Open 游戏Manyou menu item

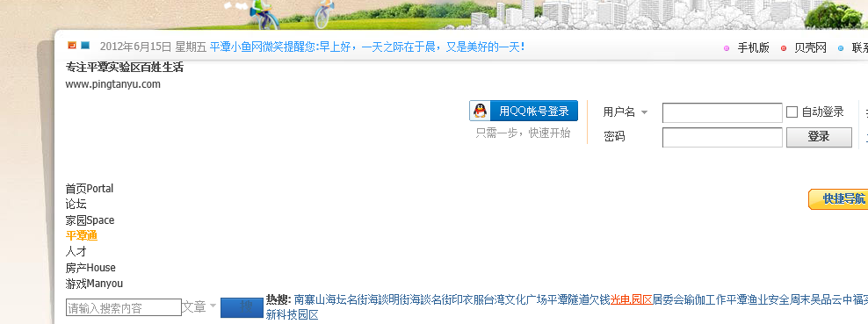[x=94, y=284]
